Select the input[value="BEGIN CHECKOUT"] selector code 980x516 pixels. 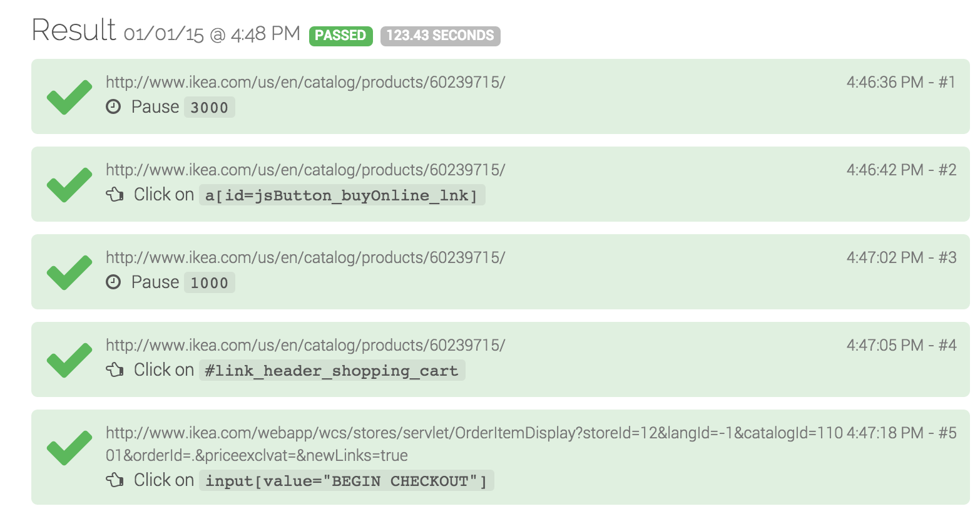346,480
